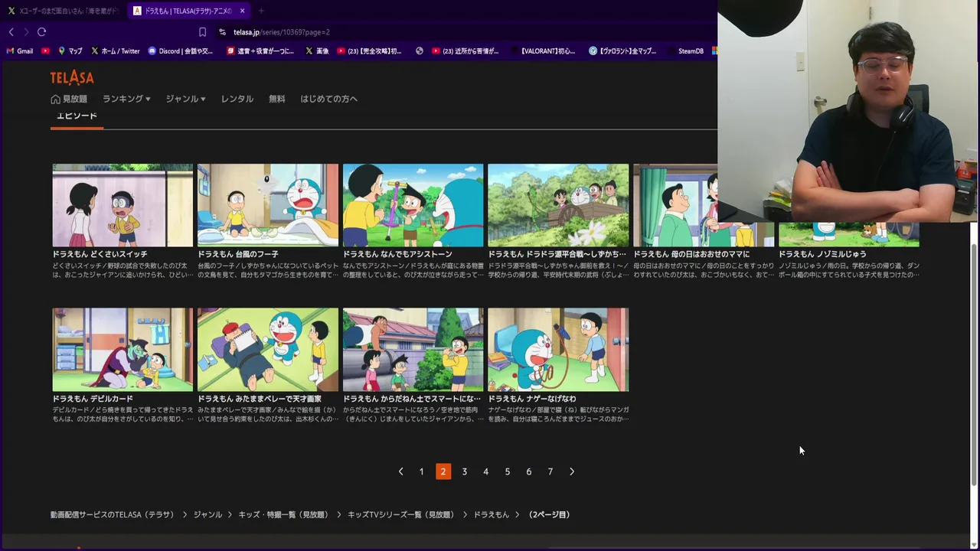Open YouTube bookmark icon next to Gmail
Image resolution: width=980 pixels, height=551 pixels.
46,51
